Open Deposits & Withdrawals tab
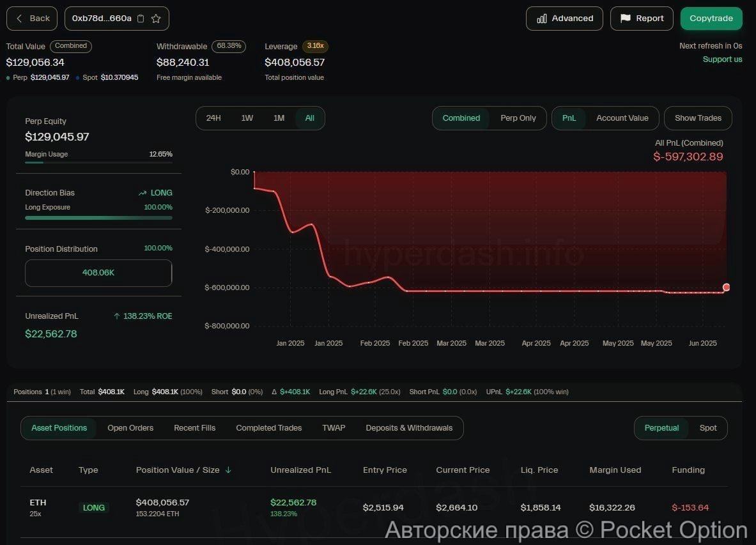The width and height of the screenshot is (756, 545). tap(409, 428)
